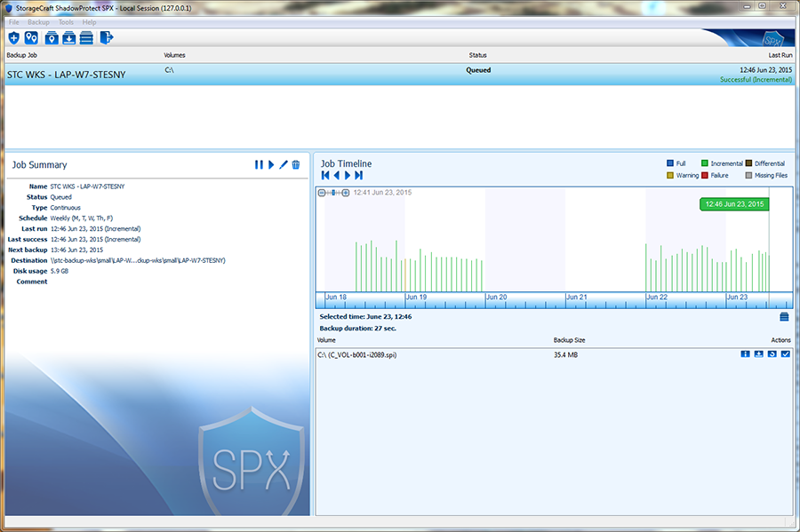Screen dimensions: 800x532
Task: Click the info action icon for C:\ volume
Action: click(x=746, y=353)
